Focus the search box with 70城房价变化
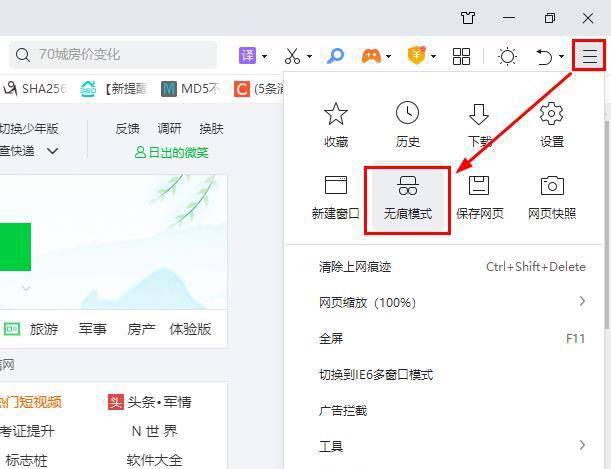Screen dimensions: 611x469 (x=113, y=55)
